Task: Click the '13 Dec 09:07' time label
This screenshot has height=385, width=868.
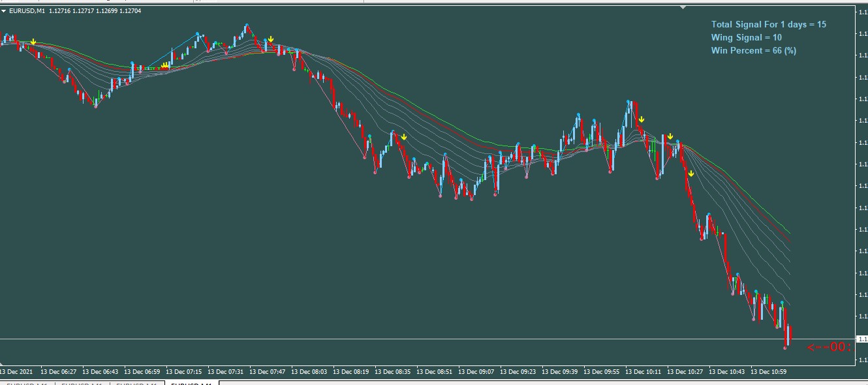Action: [x=476, y=372]
